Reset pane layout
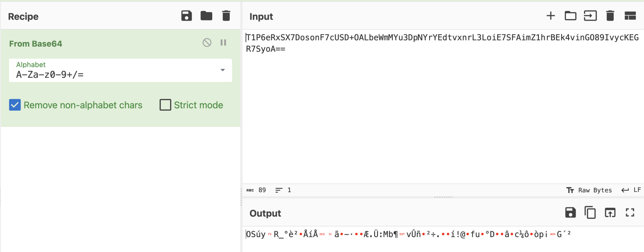 click(x=630, y=16)
